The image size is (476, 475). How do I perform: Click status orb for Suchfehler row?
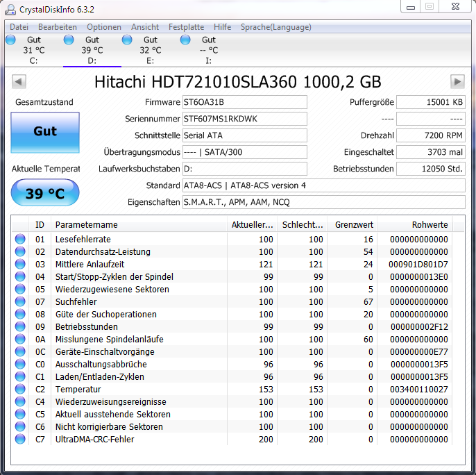(x=20, y=301)
